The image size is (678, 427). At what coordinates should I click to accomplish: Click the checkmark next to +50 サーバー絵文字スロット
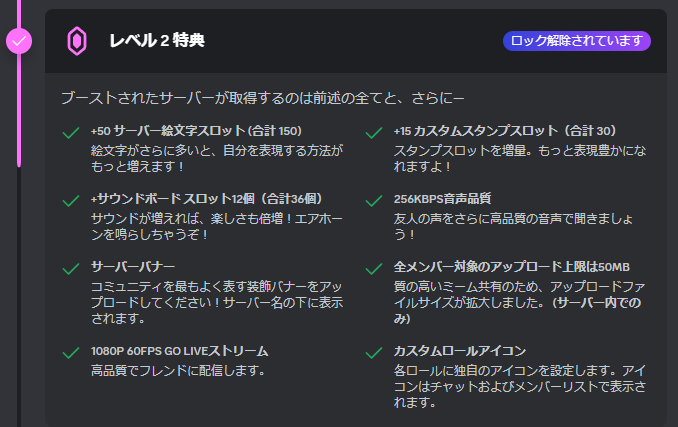(71, 133)
